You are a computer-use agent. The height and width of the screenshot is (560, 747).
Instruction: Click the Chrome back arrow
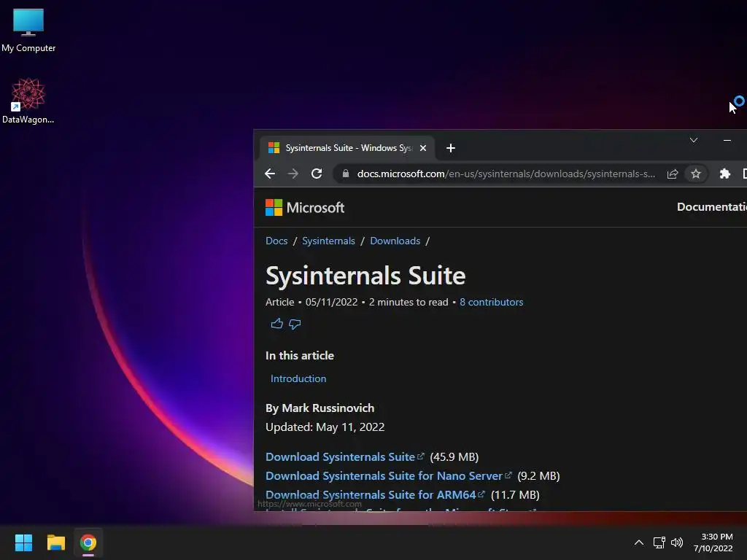point(270,174)
